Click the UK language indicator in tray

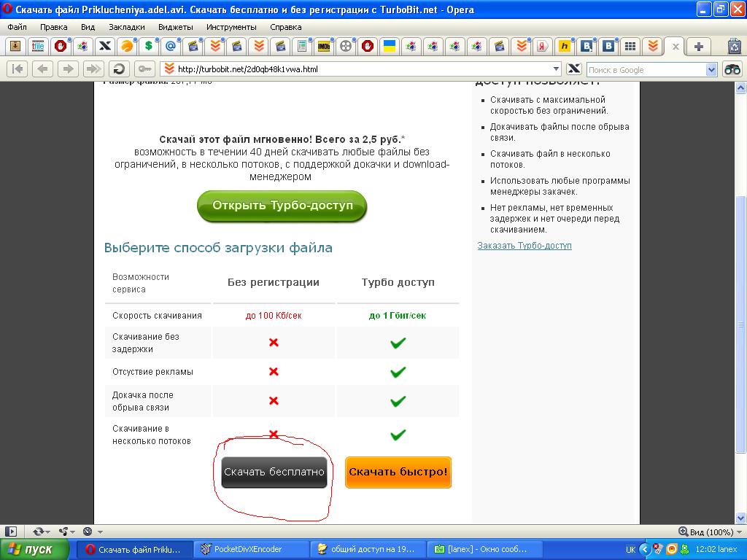click(630, 550)
